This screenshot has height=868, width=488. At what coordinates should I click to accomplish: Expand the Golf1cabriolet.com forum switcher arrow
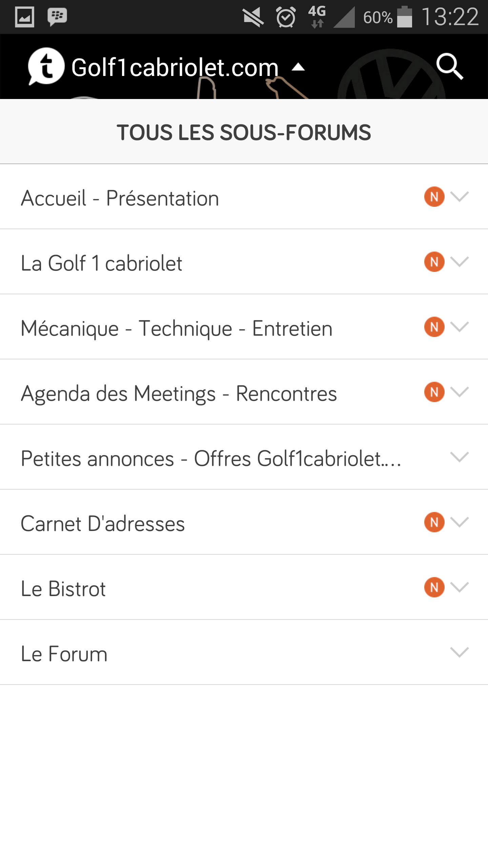coord(298,67)
